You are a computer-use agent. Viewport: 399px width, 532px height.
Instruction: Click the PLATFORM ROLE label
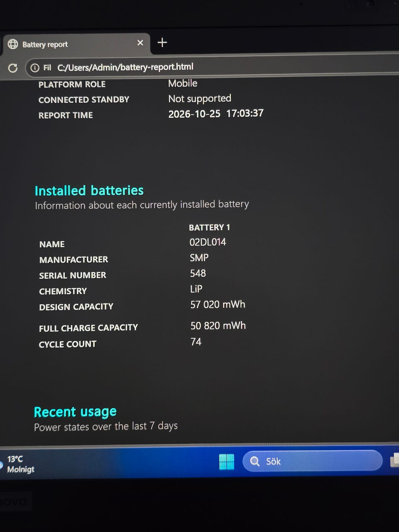coord(72,84)
